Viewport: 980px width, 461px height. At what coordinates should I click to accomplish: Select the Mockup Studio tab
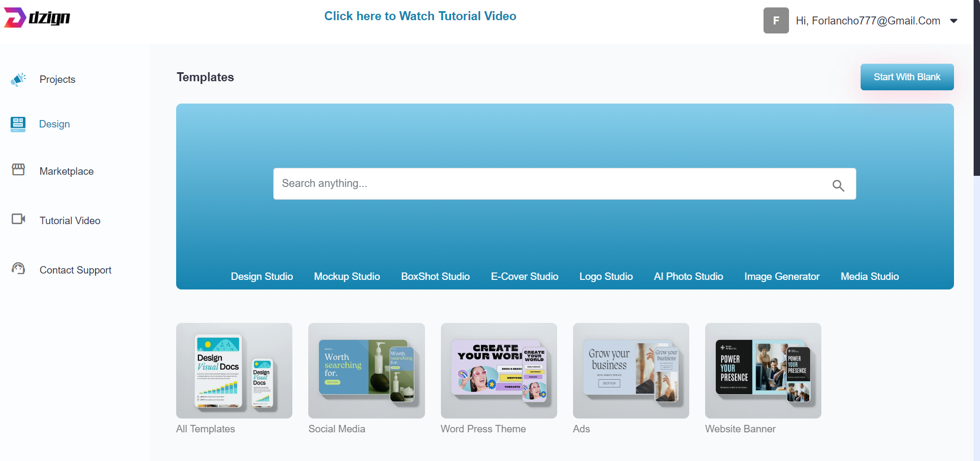[347, 276]
